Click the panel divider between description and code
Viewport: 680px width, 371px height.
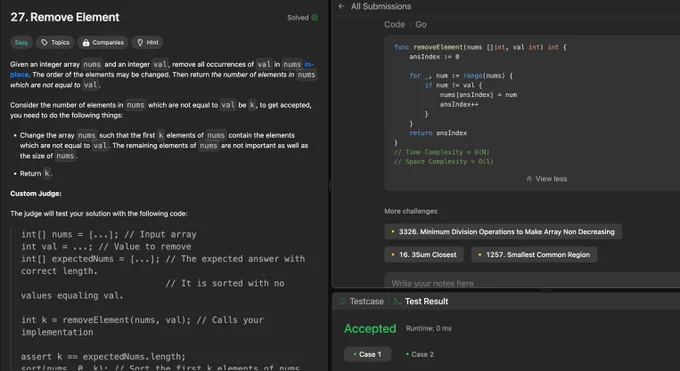330,186
